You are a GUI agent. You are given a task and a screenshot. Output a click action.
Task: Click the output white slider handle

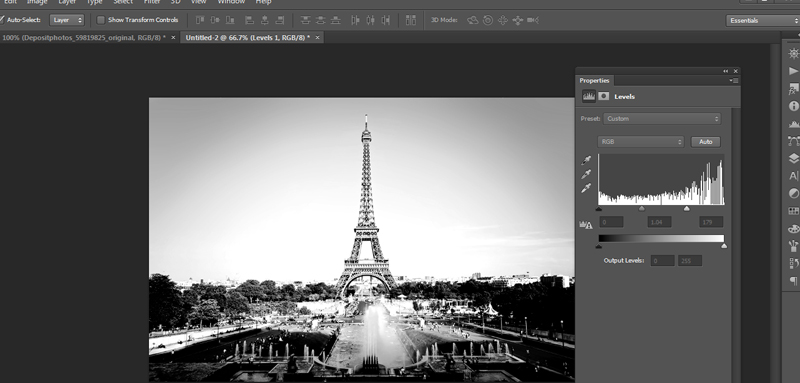click(x=724, y=246)
